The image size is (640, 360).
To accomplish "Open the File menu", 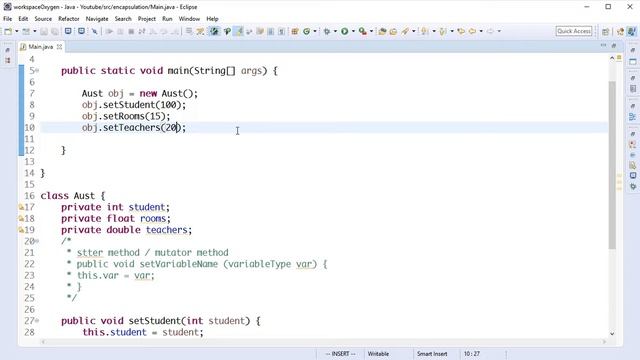I will (x=7, y=19).
